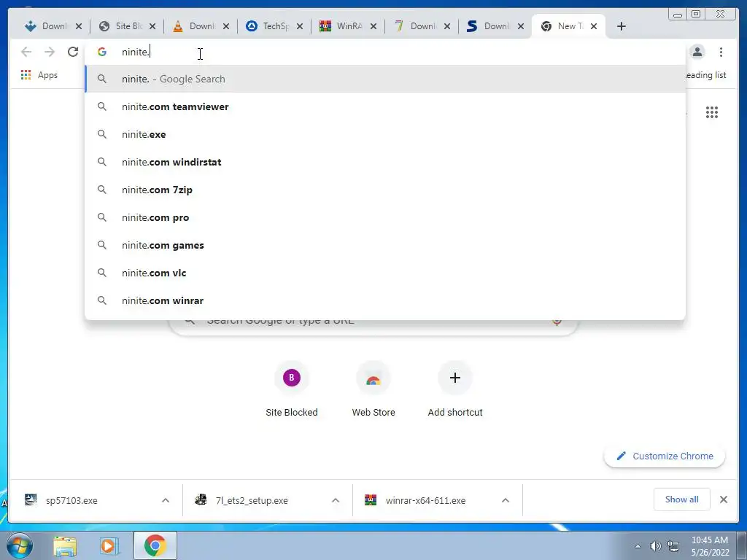Choose the ninite.com teamviewer suggestion

click(x=385, y=106)
